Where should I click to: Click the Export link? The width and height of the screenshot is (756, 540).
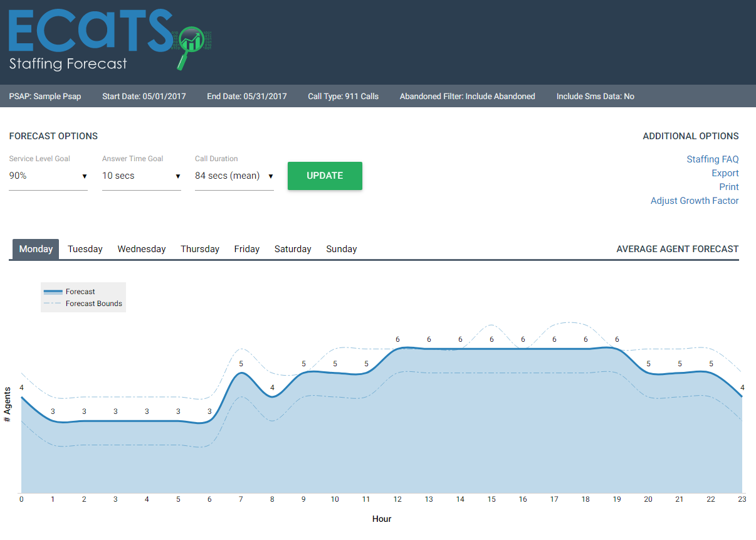(x=725, y=173)
